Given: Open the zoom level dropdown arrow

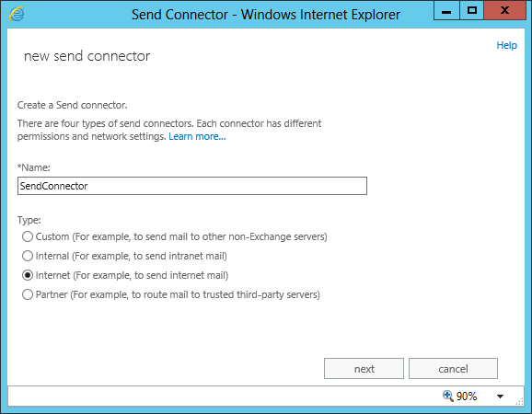Looking at the screenshot, I should click(x=500, y=396).
